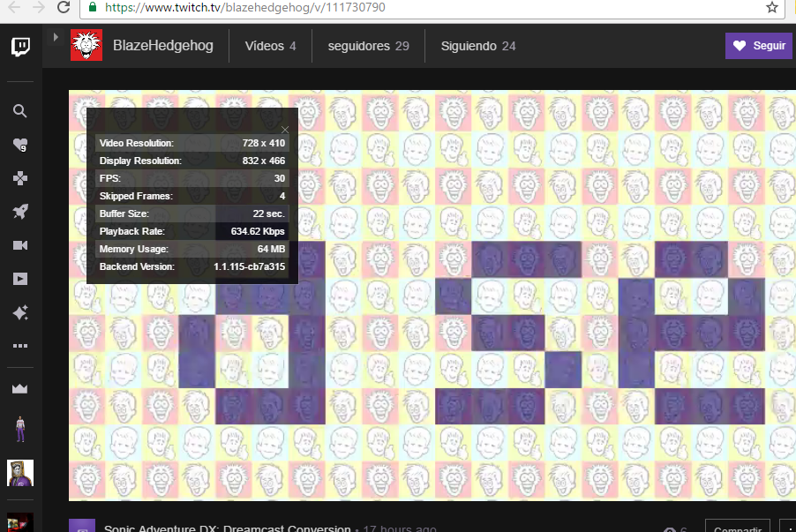Screen dimensions: 796x532
Task: Bookmark the page with the star icon
Action: coord(771,7)
